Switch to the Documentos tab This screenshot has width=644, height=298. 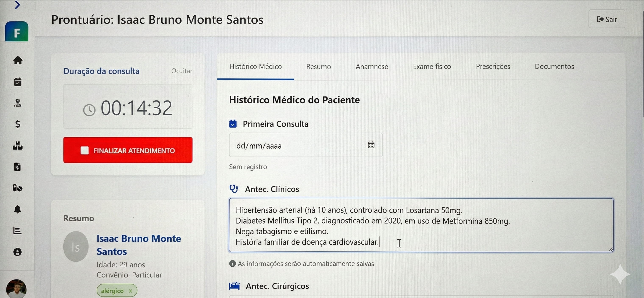pos(554,66)
